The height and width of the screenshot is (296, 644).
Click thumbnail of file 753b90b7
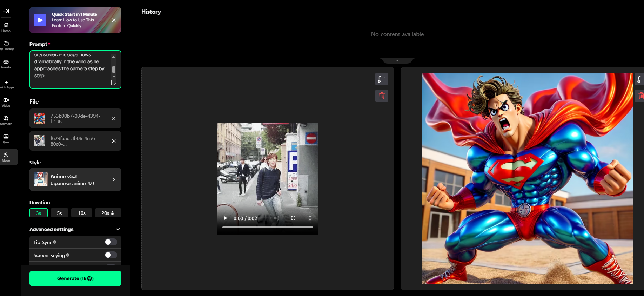[39, 118]
